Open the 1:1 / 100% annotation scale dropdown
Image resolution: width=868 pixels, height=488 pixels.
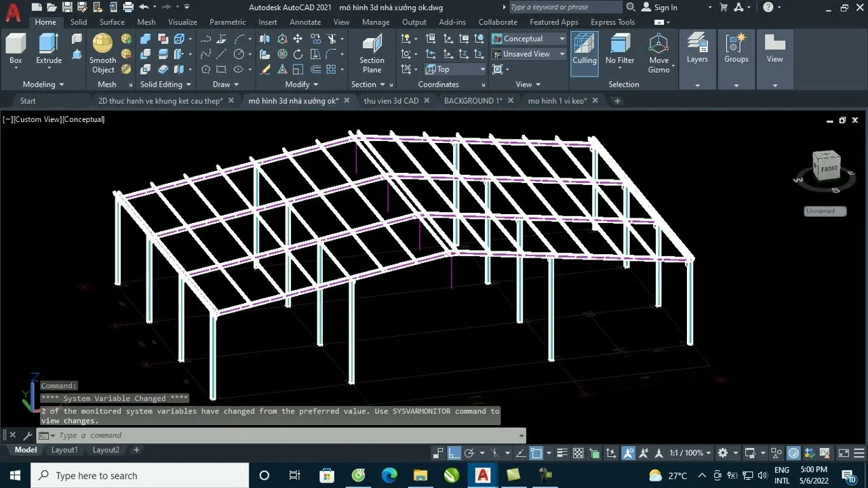[690, 453]
